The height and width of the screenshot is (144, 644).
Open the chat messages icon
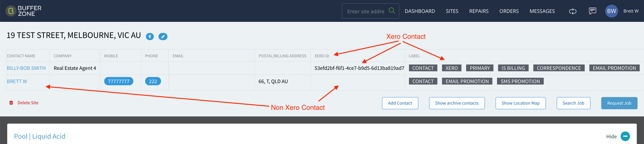[x=592, y=11]
